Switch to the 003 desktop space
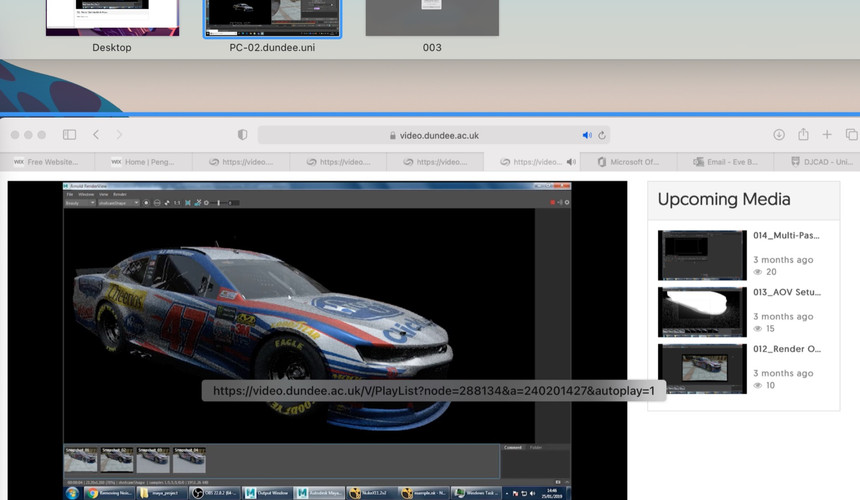The height and width of the screenshot is (500, 860). pos(431,19)
